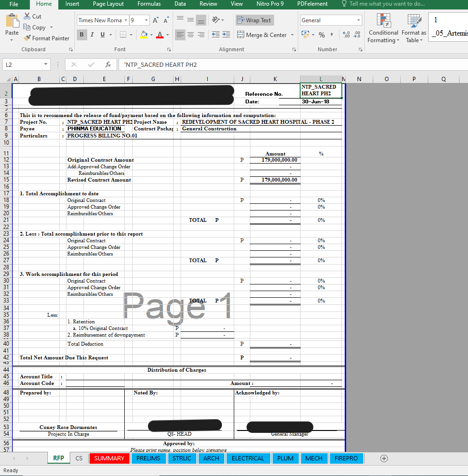Increase decimal places
Screen dimensions: 468x476
[x=346, y=35]
